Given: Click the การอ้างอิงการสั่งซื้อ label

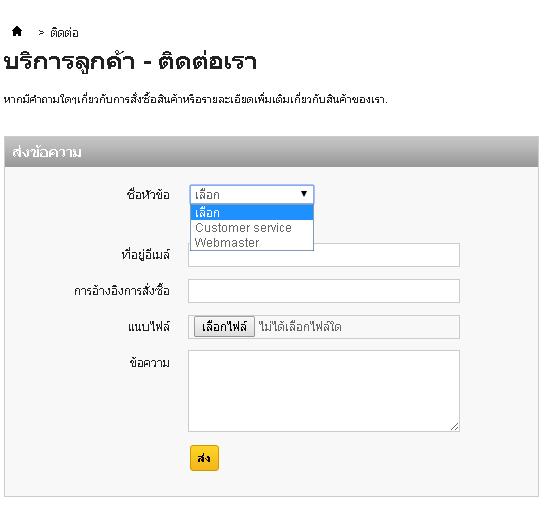Looking at the screenshot, I should (122, 291).
